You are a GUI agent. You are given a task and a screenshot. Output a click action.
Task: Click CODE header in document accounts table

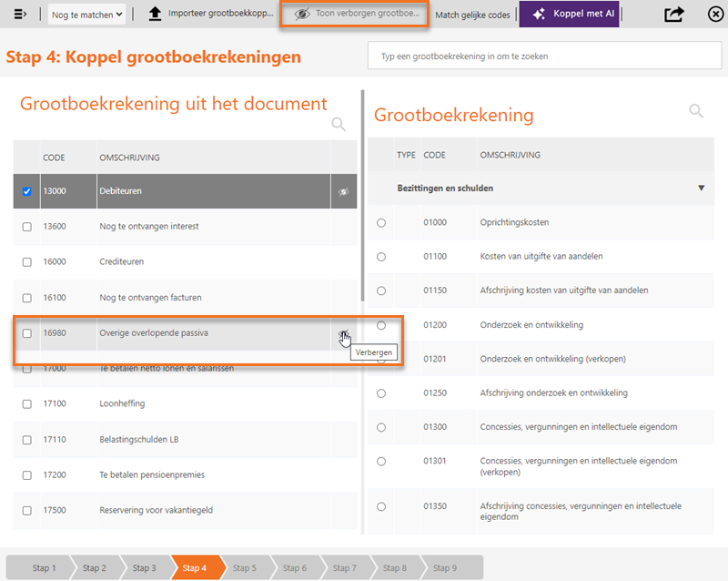point(54,158)
